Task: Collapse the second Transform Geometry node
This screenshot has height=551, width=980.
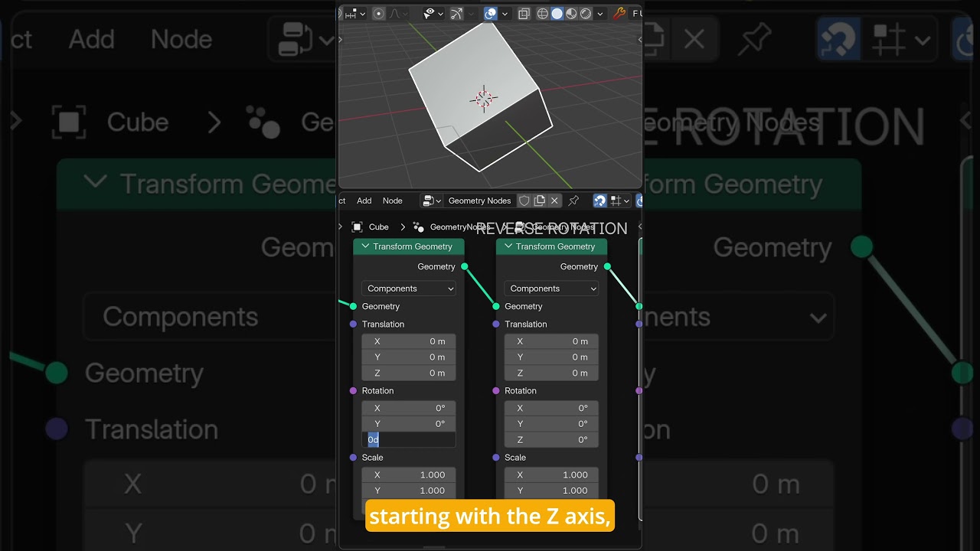Action: point(508,246)
